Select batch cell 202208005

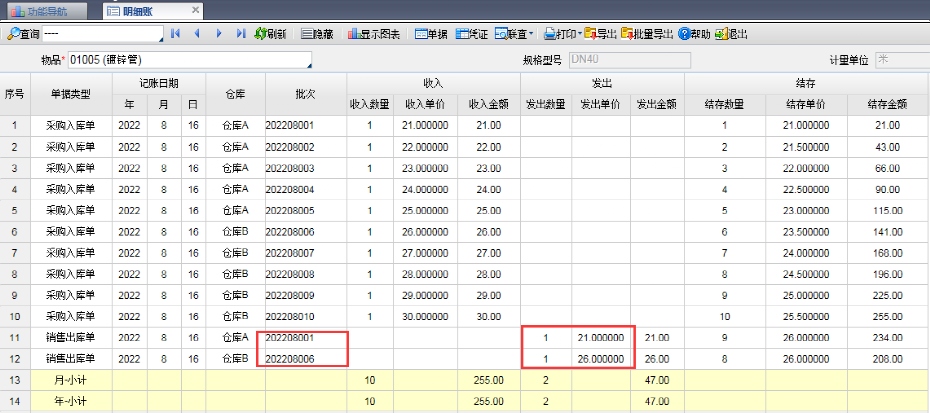(306, 211)
